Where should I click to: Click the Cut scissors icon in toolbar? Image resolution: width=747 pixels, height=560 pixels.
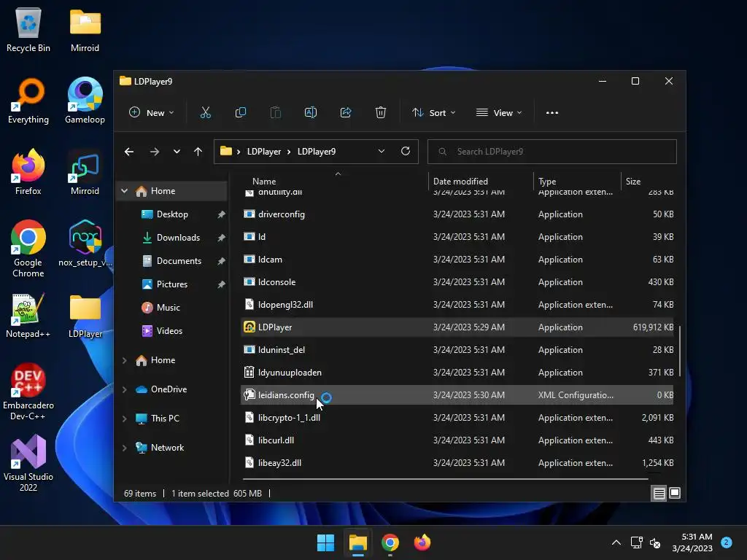click(x=205, y=113)
